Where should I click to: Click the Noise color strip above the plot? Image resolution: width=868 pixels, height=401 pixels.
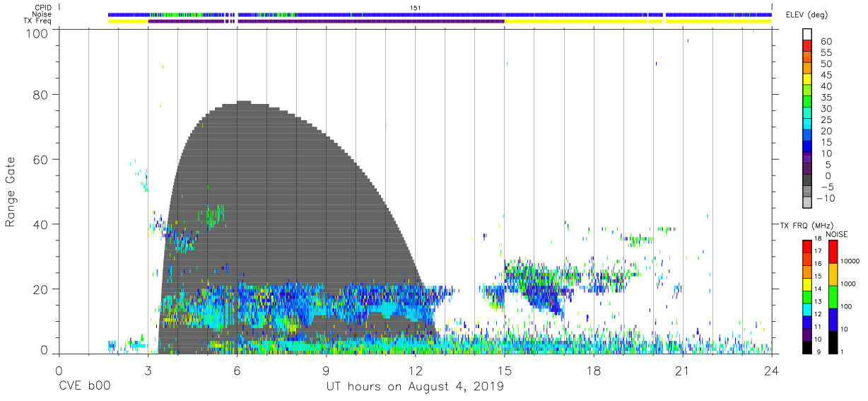pos(440,15)
